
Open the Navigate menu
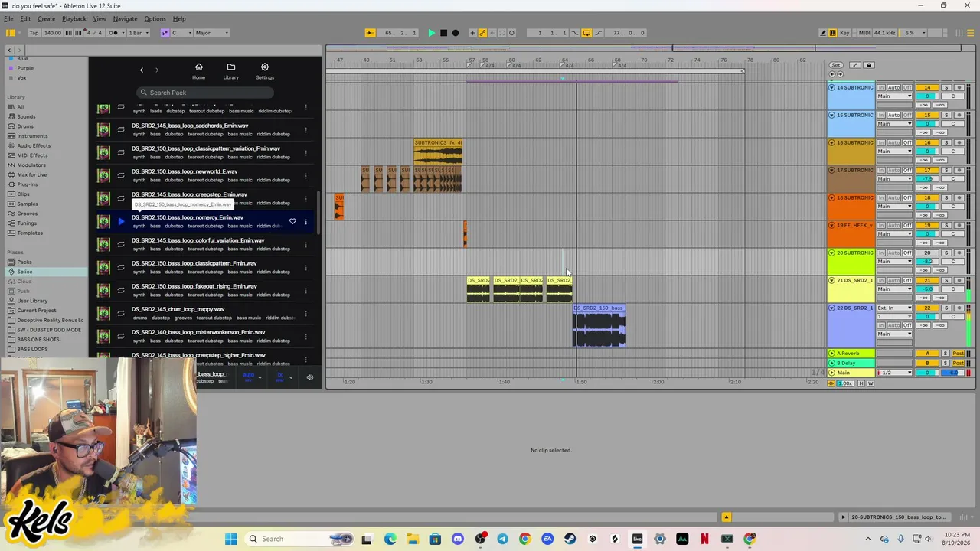pyautogui.click(x=125, y=19)
